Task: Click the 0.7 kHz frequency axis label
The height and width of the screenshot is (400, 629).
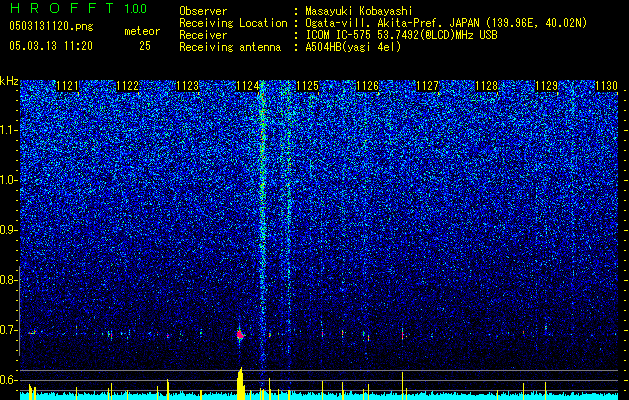Action: pos(8,330)
